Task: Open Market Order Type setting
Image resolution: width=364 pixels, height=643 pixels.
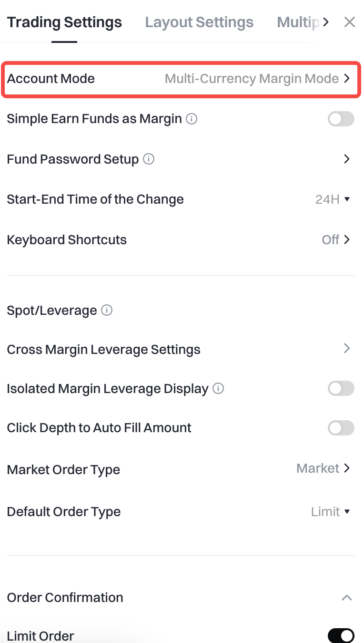Action: pos(323,468)
